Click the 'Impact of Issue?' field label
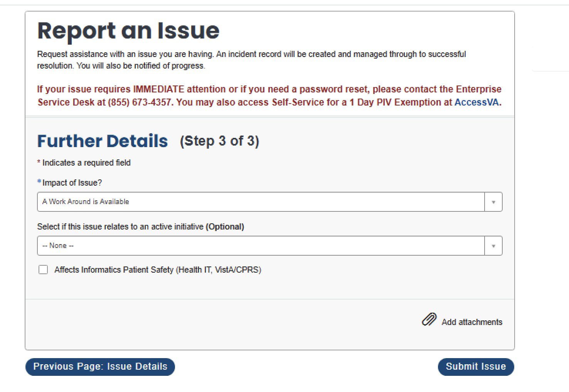569x392 pixels. click(x=72, y=183)
